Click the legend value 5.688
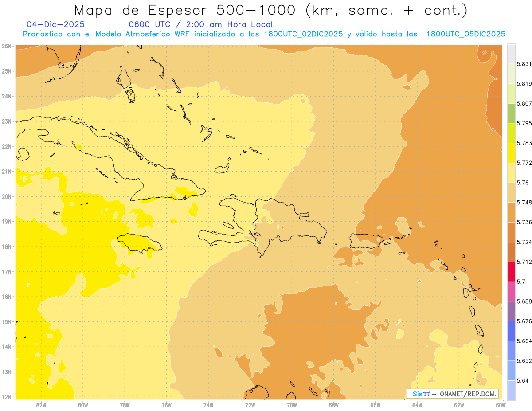Viewport: 532px width, 411px height. 525,301
